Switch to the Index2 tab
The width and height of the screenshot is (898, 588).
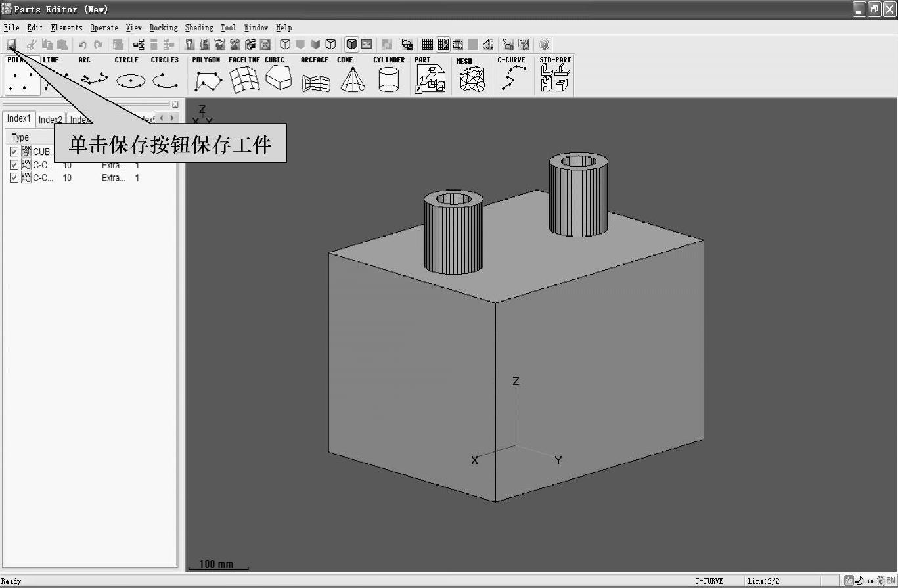coord(51,120)
